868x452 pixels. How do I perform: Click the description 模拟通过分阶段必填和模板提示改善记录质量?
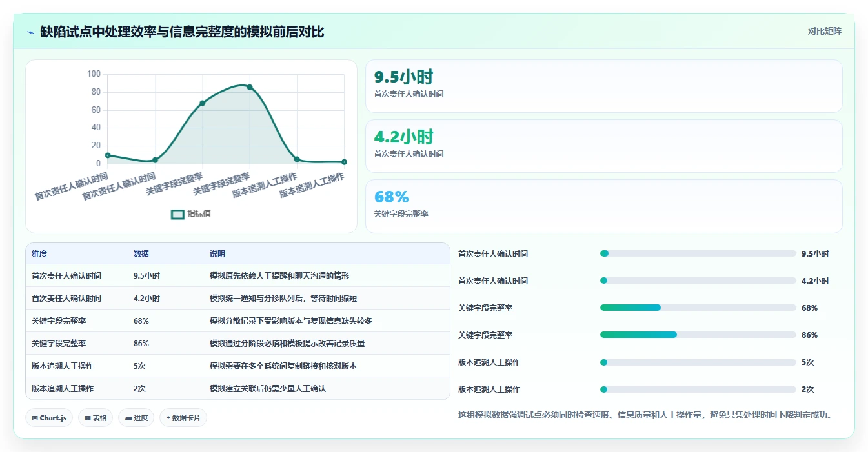coord(287,344)
